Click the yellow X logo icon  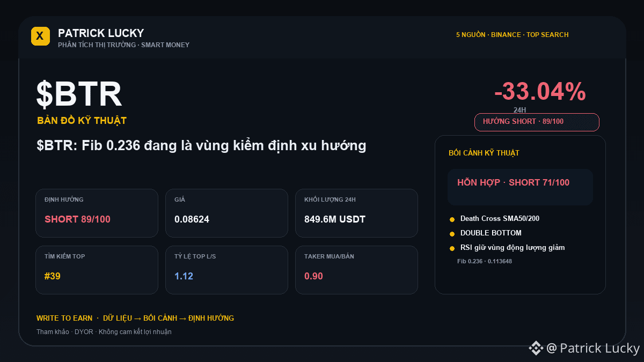click(x=40, y=36)
